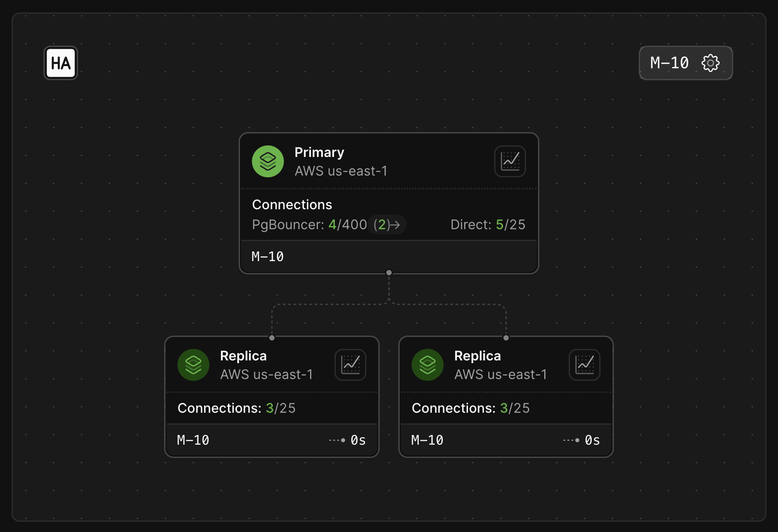This screenshot has height=532, width=778.
Task: Click the HA badge
Action: coord(60,63)
